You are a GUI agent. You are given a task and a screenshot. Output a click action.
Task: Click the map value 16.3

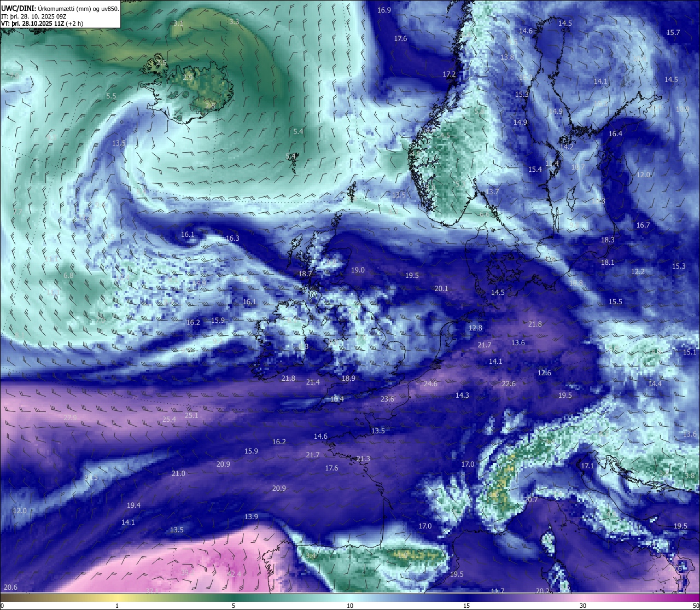[232, 239]
